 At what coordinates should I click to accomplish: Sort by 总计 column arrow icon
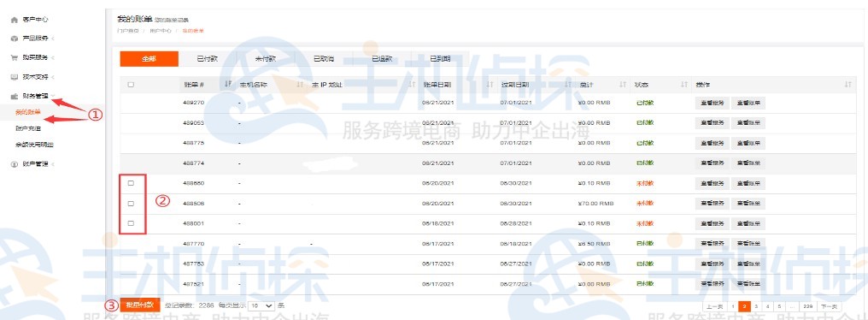click(622, 85)
